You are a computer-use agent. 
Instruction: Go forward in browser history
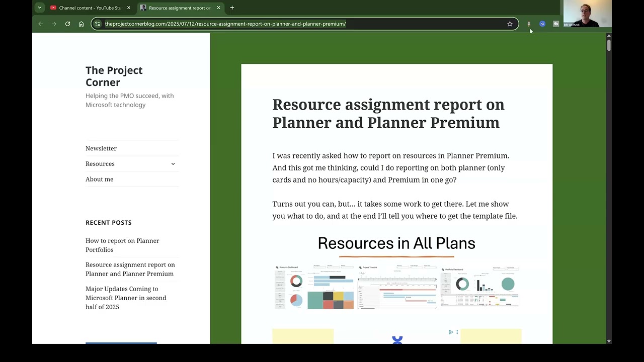(x=54, y=24)
